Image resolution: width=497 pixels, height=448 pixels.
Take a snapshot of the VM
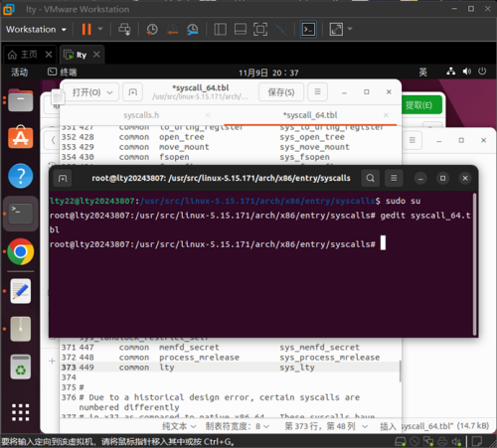[152, 29]
